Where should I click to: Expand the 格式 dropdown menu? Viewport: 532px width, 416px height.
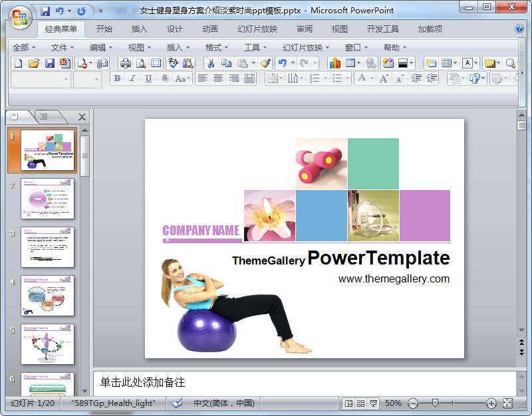click(x=217, y=47)
